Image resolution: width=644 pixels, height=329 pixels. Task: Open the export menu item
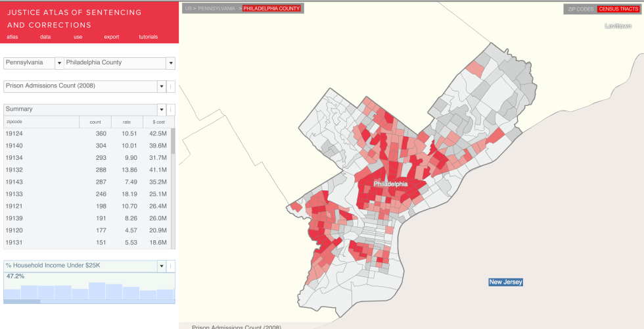111,37
